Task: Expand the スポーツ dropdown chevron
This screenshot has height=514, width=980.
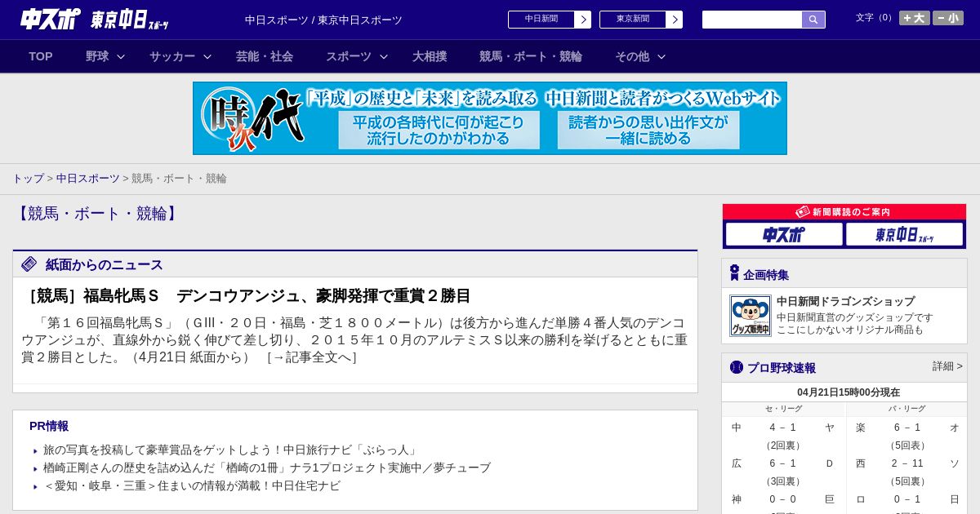Action: pyautogui.click(x=384, y=56)
